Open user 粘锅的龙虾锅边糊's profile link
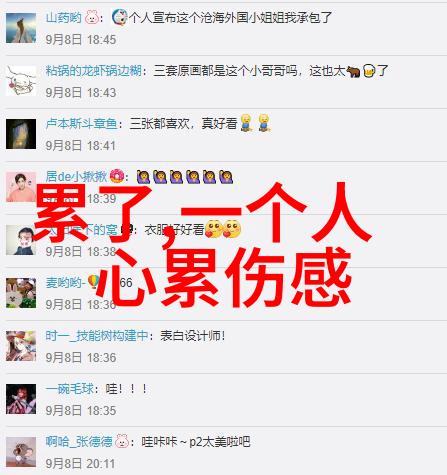The width and height of the screenshot is (447, 475). click(93, 71)
